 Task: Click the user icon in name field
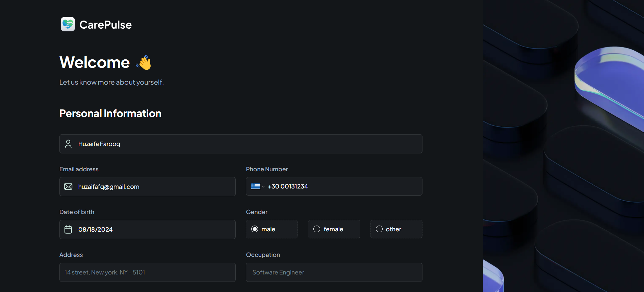coord(68,144)
